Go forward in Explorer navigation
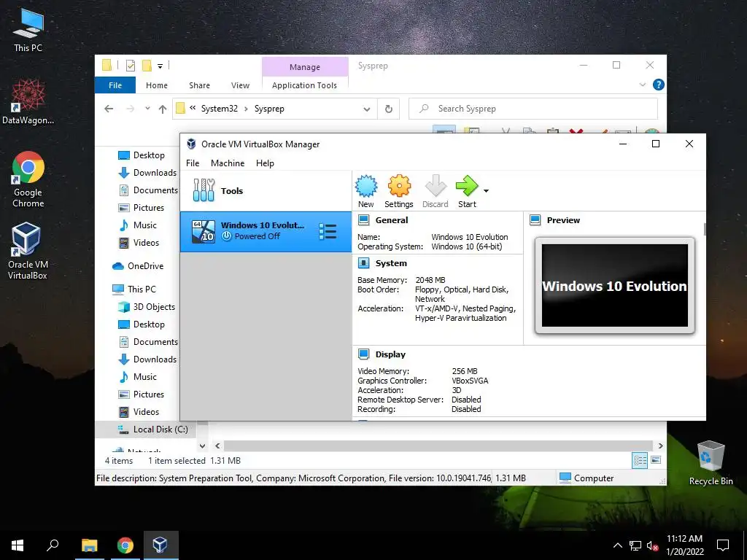 (x=130, y=109)
